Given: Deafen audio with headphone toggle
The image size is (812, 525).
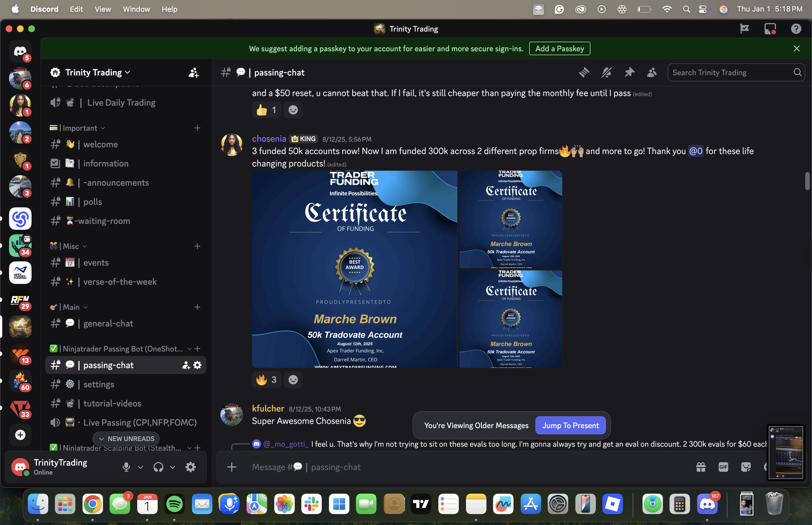Looking at the screenshot, I should (x=158, y=467).
